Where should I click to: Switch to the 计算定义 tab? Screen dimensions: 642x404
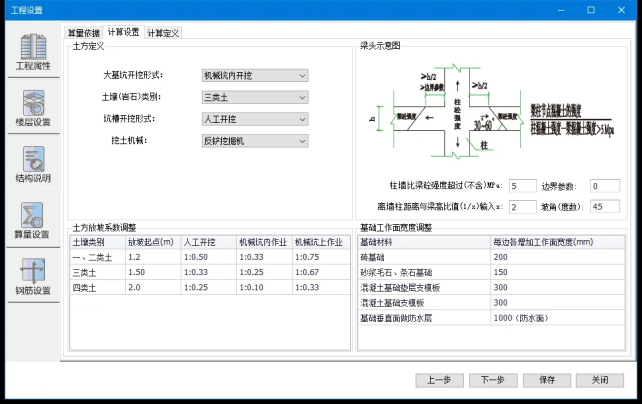click(163, 33)
